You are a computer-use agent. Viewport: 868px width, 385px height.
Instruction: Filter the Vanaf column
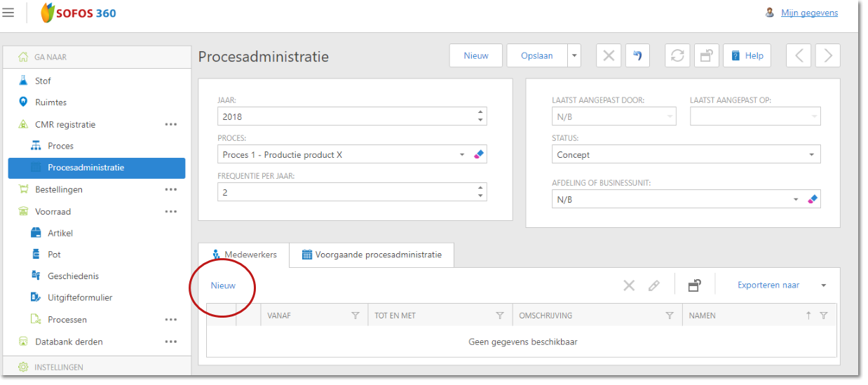[355, 316]
